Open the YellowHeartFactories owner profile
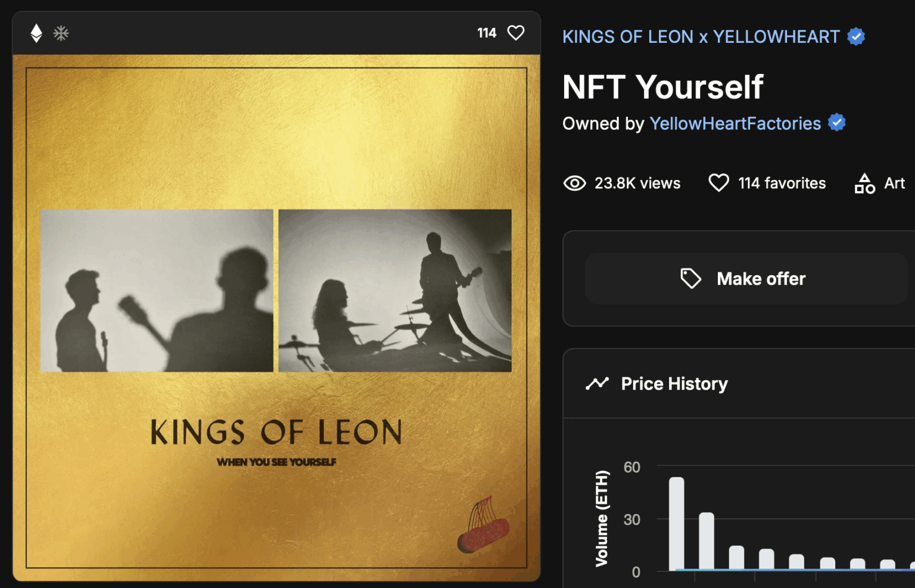The width and height of the screenshot is (915, 588). pos(735,123)
